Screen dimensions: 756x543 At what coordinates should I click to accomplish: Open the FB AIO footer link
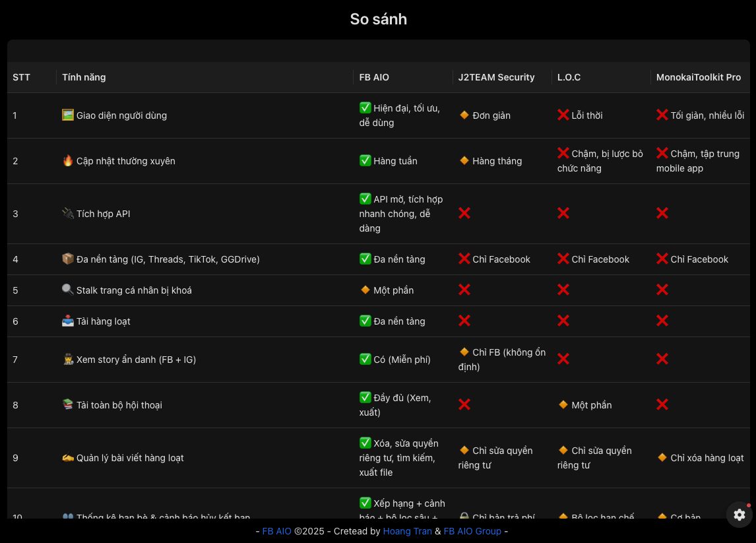click(277, 531)
